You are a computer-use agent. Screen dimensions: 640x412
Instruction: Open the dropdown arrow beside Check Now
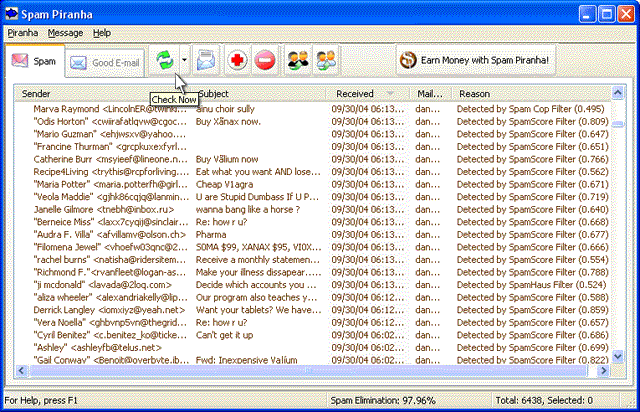click(184, 60)
